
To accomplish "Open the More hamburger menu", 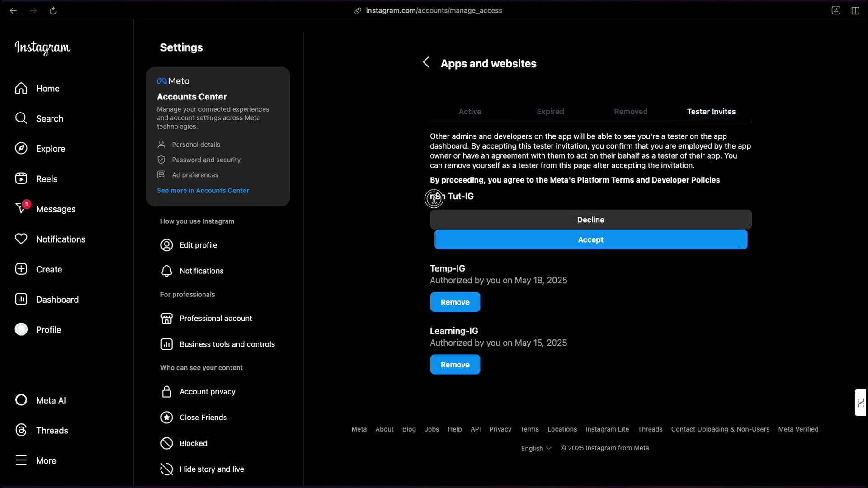I will [x=21, y=460].
